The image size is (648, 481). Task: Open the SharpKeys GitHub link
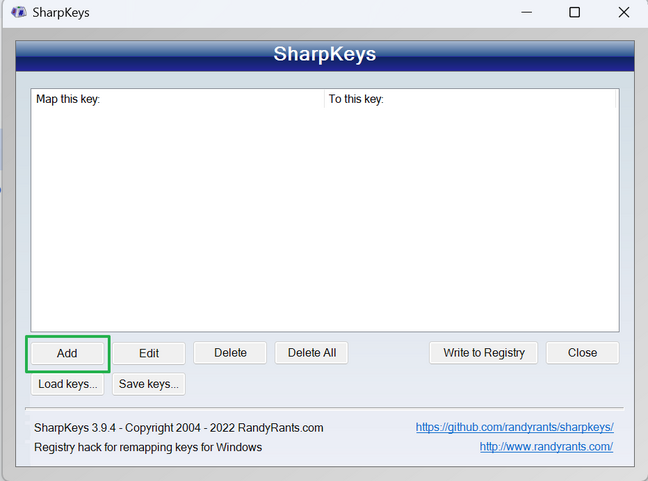(x=515, y=427)
